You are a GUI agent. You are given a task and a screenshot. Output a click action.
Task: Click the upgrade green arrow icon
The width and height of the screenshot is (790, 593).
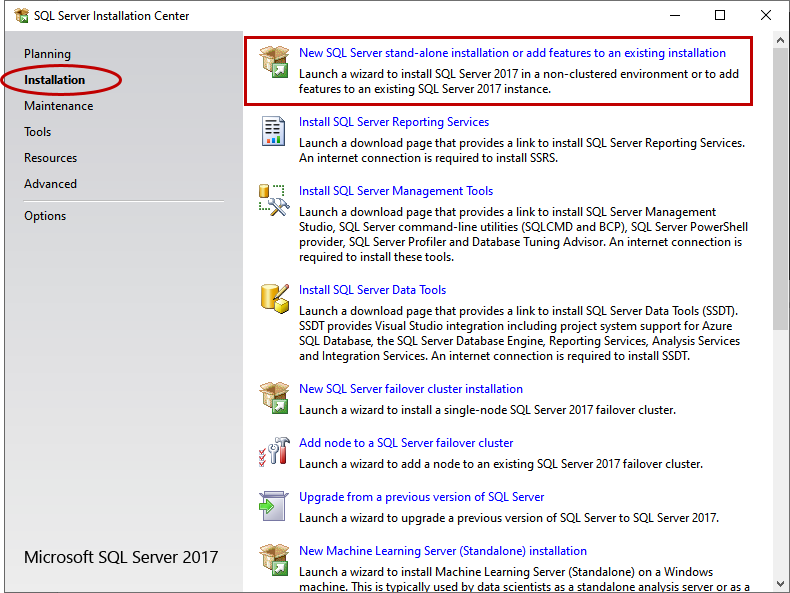pyautogui.click(x=274, y=506)
